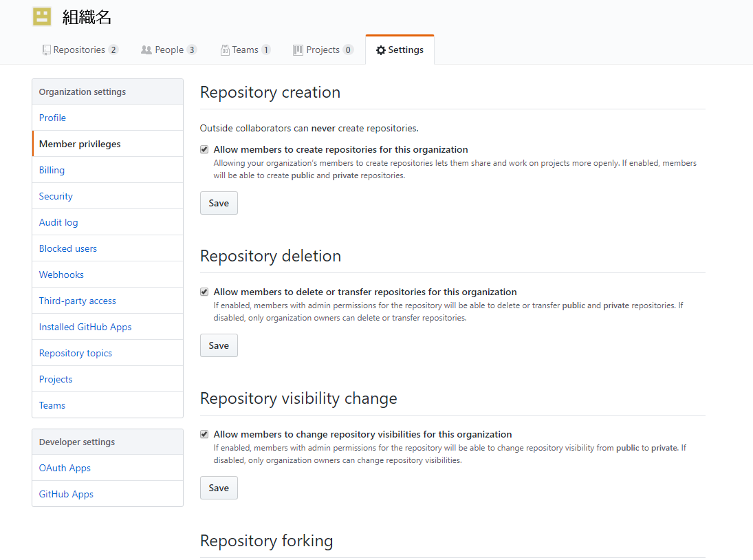Save the Repository deletion setting

[219, 345]
